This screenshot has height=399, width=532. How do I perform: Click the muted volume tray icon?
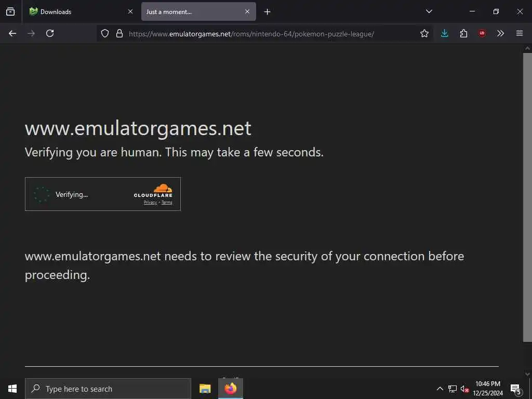tap(464, 389)
